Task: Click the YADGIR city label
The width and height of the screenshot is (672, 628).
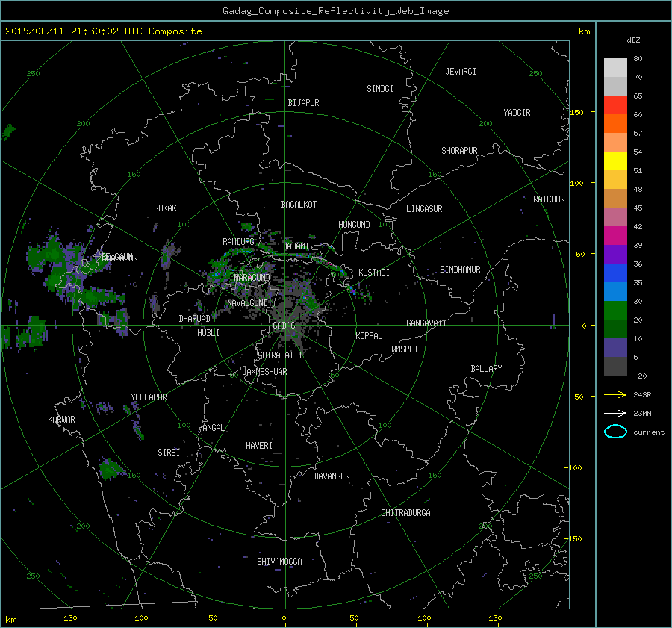Action: click(x=517, y=113)
